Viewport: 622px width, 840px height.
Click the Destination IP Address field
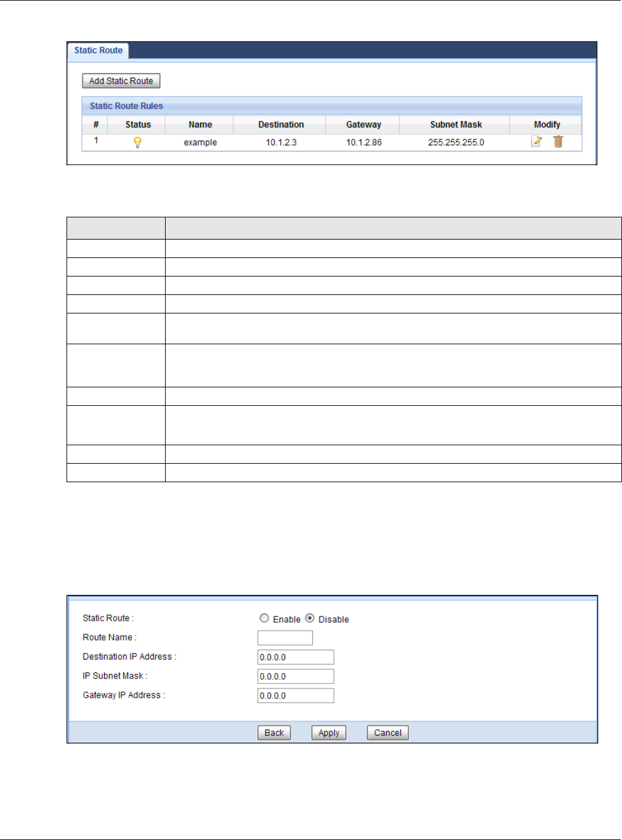296,657
